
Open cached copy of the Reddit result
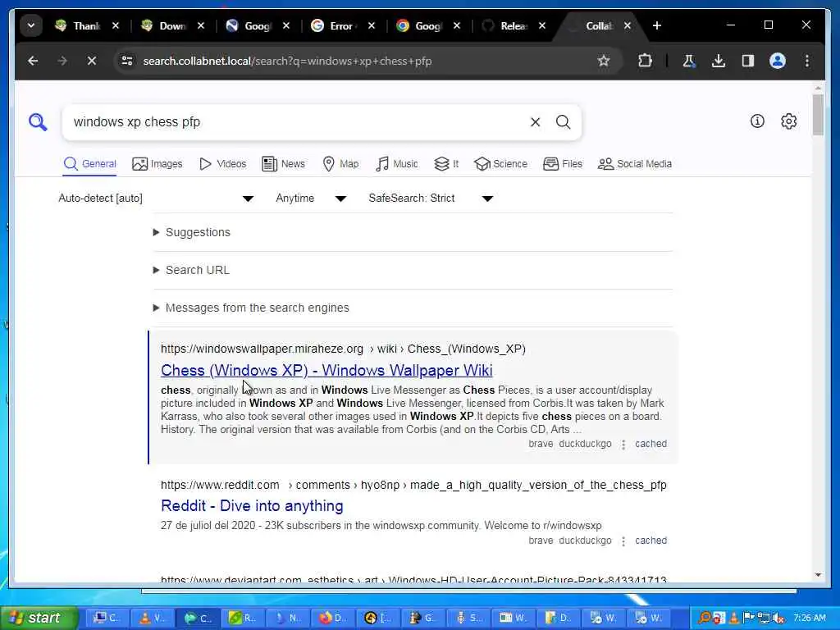click(x=651, y=541)
